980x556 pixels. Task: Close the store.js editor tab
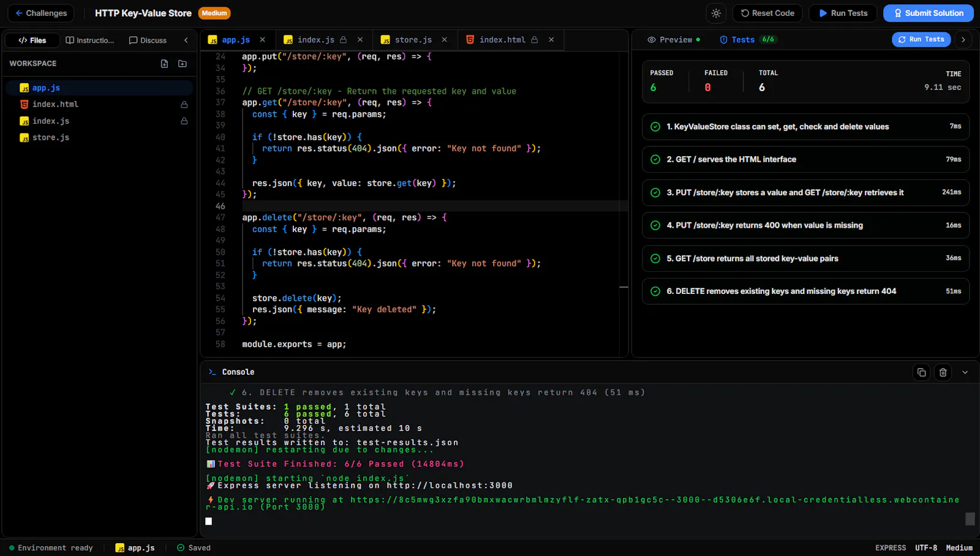[444, 40]
